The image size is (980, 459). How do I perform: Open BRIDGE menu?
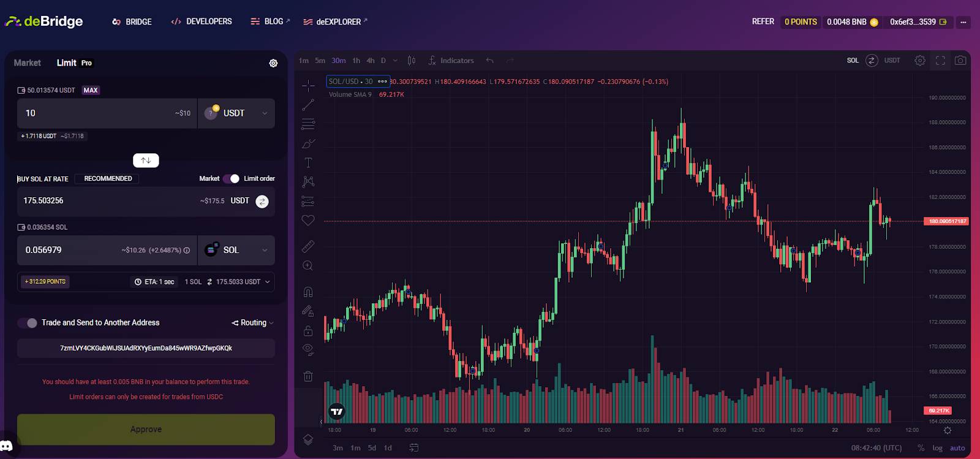[x=132, y=22]
